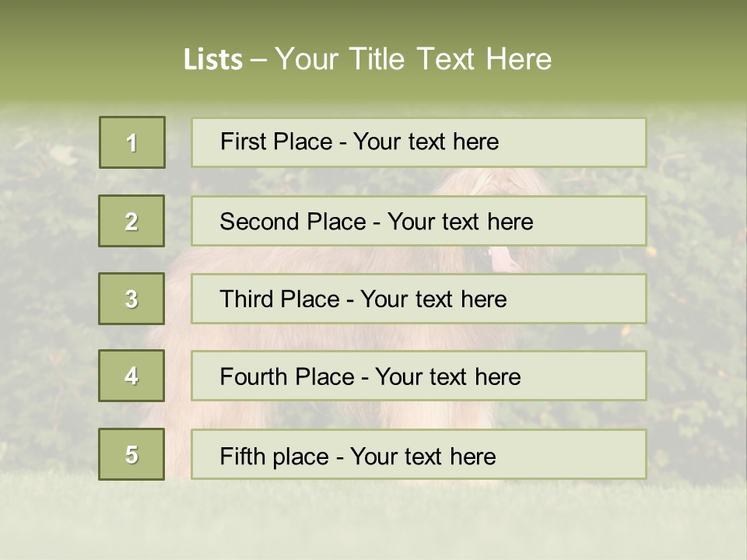Select the number 2 box

pyautogui.click(x=132, y=221)
